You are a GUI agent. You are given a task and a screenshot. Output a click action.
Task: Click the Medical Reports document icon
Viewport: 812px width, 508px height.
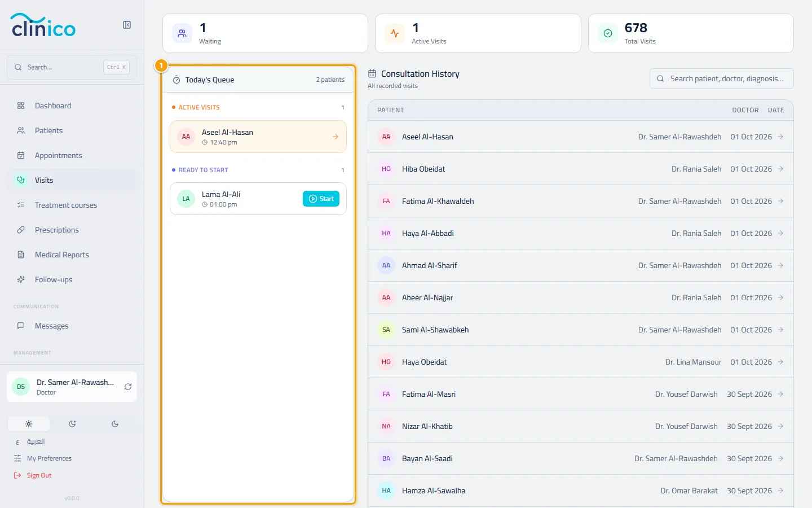tap(21, 255)
